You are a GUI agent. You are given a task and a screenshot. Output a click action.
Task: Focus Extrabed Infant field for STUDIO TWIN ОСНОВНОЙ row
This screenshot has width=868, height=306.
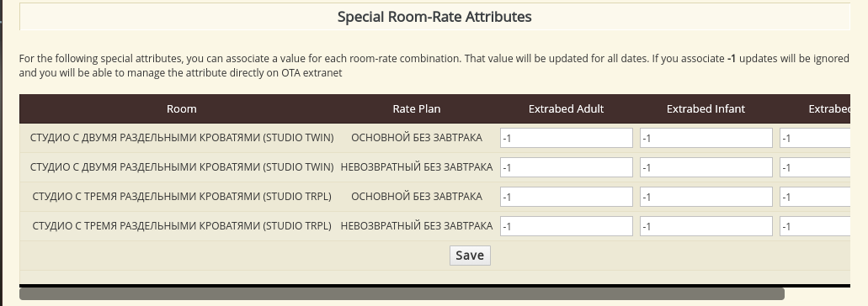[x=706, y=138]
